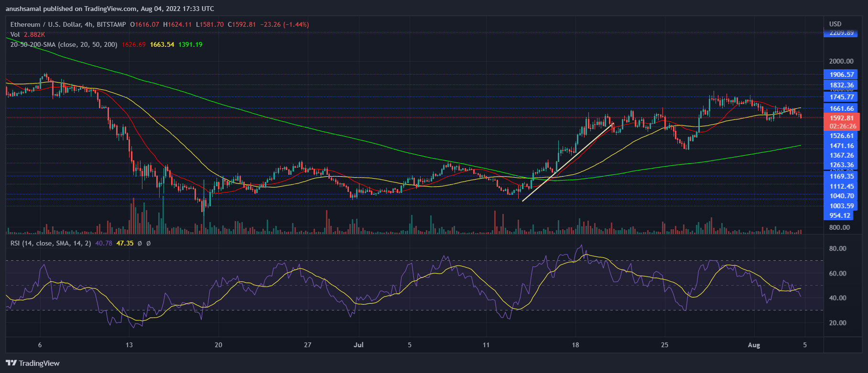The height and width of the screenshot is (373, 868).
Task: Click the 1526.61 price level label
Action: [840, 136]
